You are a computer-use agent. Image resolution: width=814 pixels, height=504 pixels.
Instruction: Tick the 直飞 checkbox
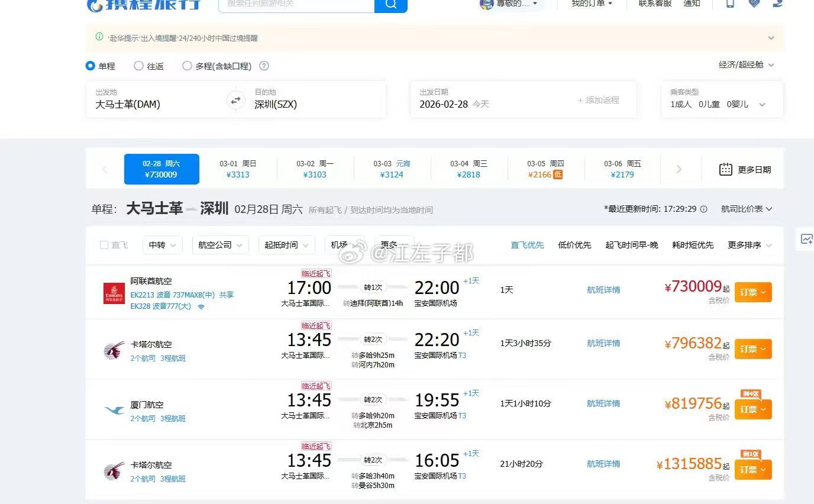pos(104,245)
